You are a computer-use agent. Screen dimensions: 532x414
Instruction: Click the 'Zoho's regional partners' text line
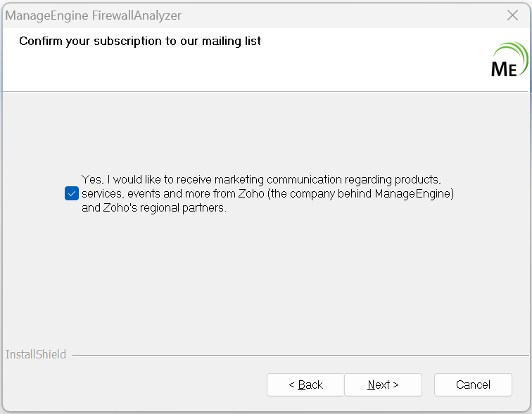tap(154, 208)
